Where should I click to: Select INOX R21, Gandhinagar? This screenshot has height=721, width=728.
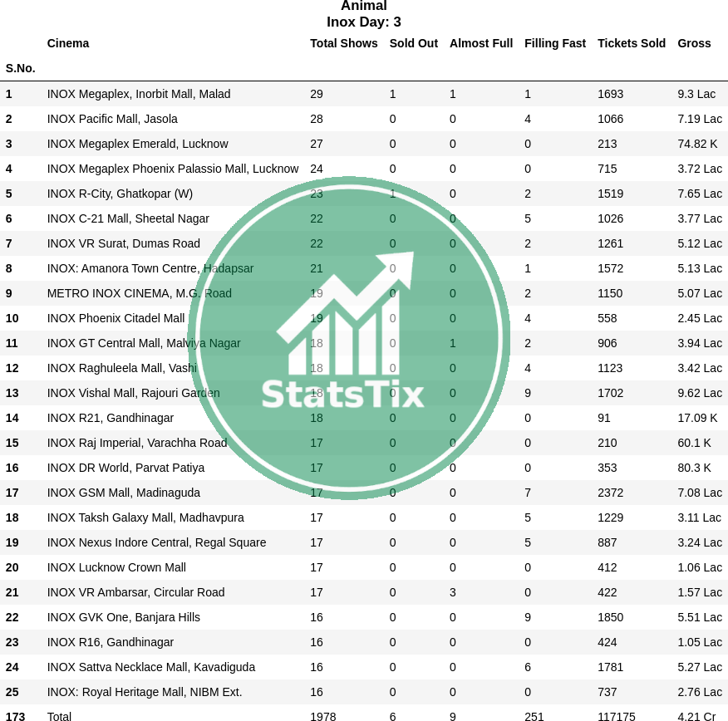110,418
